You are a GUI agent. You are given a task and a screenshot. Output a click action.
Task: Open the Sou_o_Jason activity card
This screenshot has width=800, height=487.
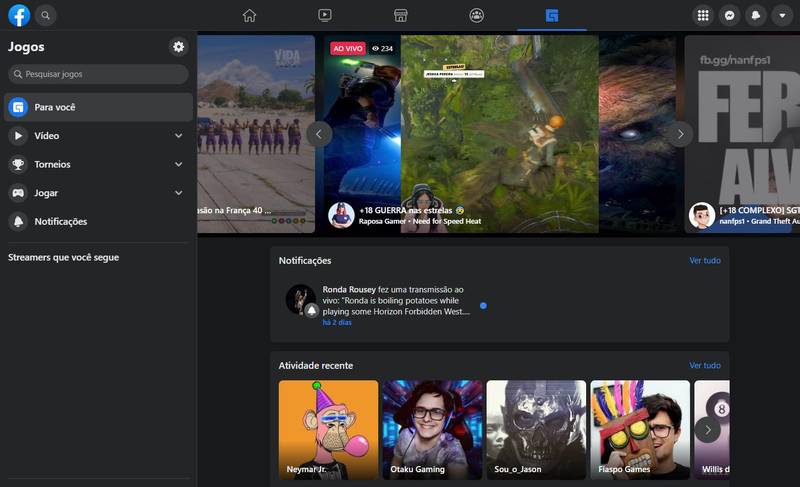(x=536, y=429)
